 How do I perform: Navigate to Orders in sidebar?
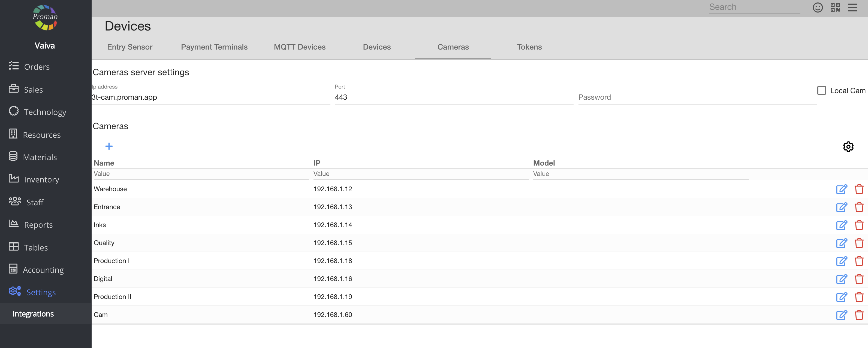tap(37, 67)
